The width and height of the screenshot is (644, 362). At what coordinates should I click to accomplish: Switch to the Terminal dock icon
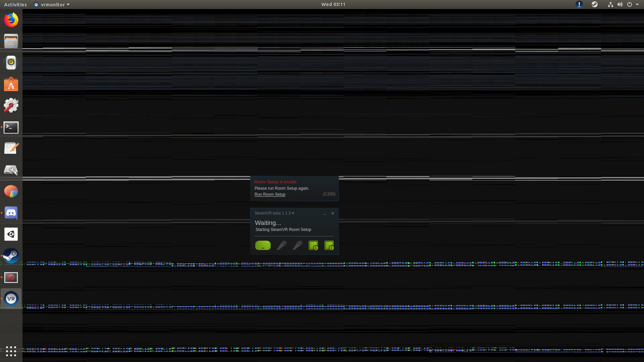tap(11, 127)
